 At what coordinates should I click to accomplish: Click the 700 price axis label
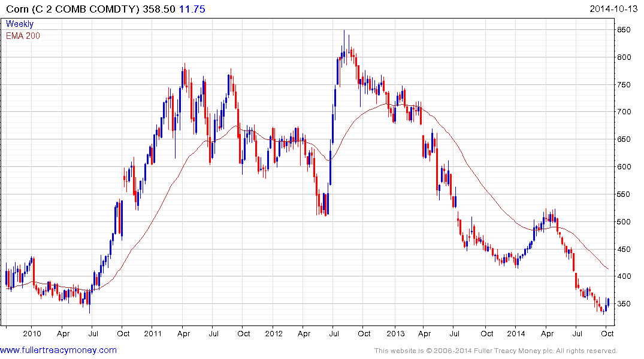point(624,112)
